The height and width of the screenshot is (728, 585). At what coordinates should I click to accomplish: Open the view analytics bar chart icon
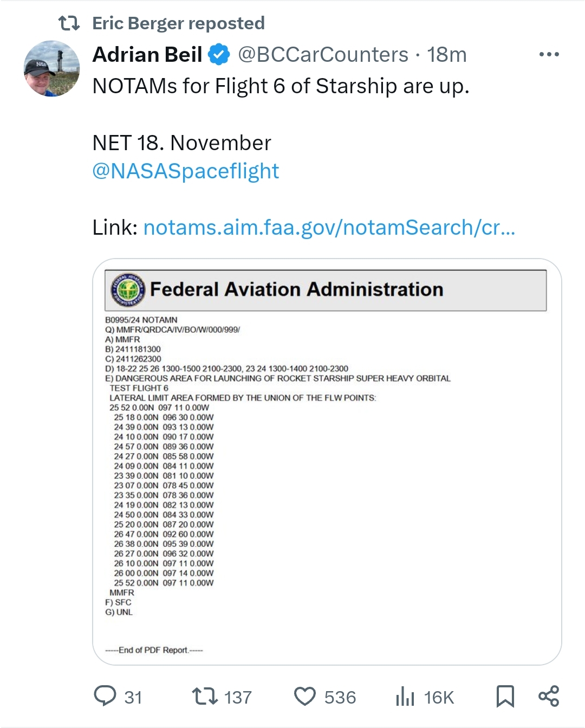click(405, 697)
